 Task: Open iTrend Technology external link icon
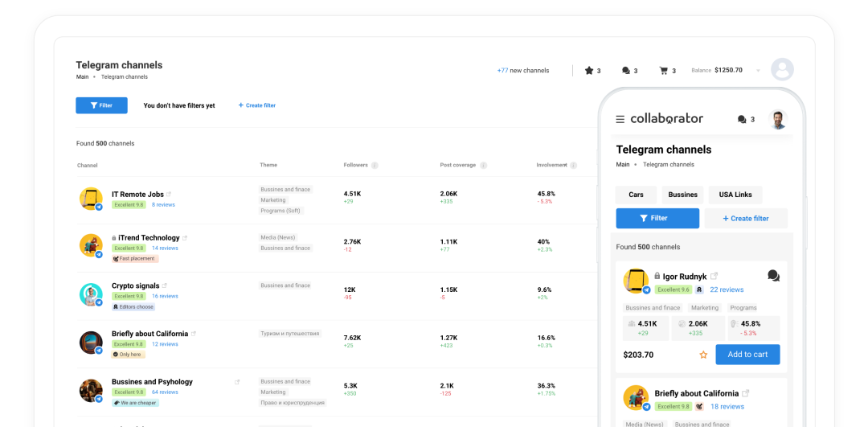point(185,237)
